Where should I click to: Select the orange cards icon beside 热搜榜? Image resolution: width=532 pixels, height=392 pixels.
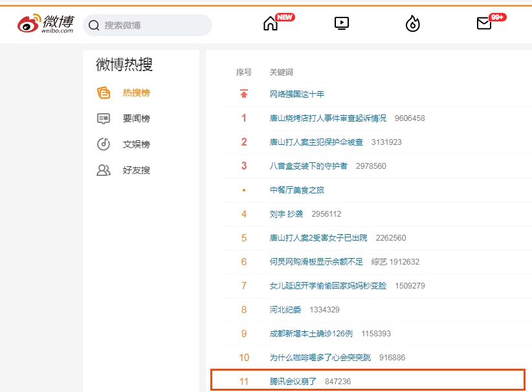coord(104,93)
